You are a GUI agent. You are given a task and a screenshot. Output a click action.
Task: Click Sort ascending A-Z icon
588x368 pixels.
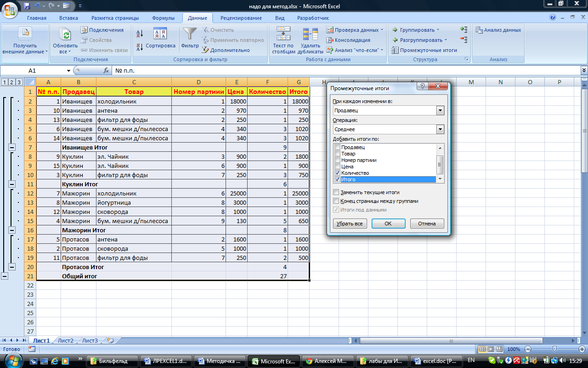coord(140,34)
